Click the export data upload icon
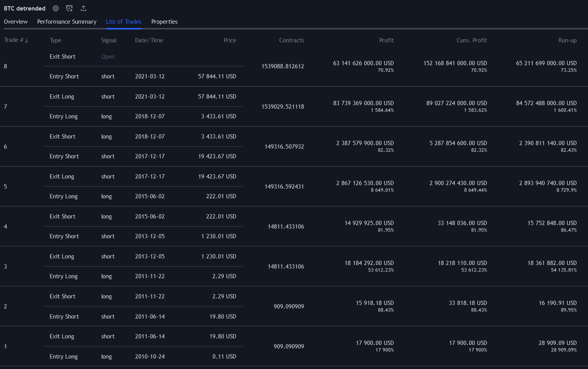This screenshot has height=369, width=588. (84, 8)
